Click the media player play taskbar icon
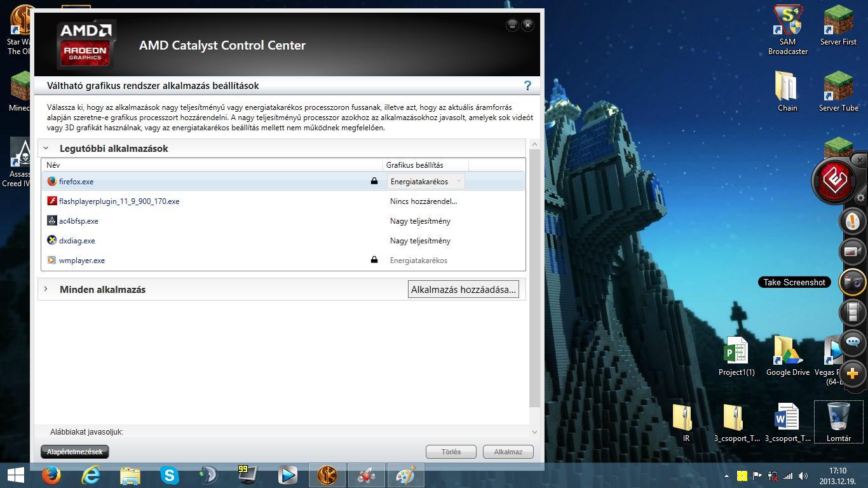 click(288, 475)
